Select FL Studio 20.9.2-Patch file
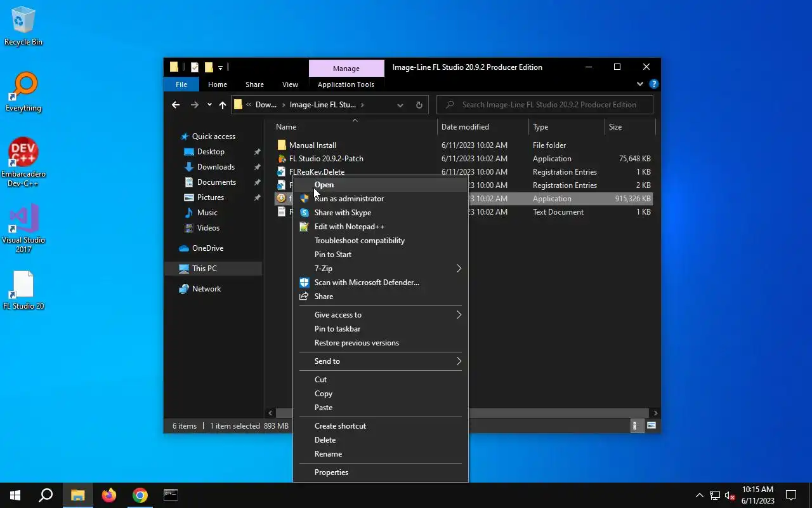 point(326,159)
